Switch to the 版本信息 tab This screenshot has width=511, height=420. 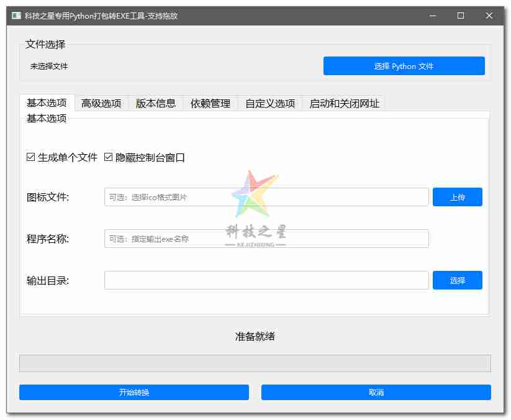pyautogui.click(x=156, y=103)
